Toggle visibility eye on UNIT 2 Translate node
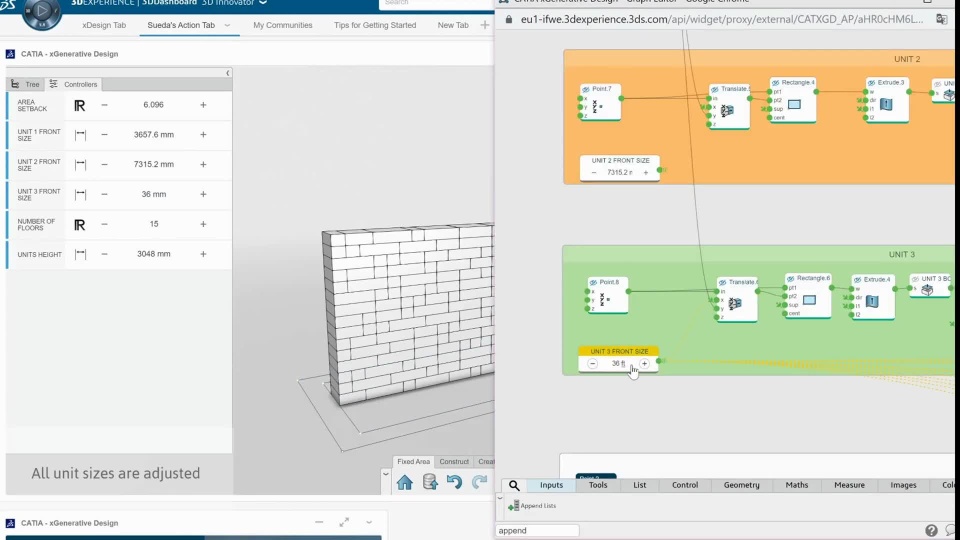The width and height of the screenshot is (960, 540). (x=715, y=89)
